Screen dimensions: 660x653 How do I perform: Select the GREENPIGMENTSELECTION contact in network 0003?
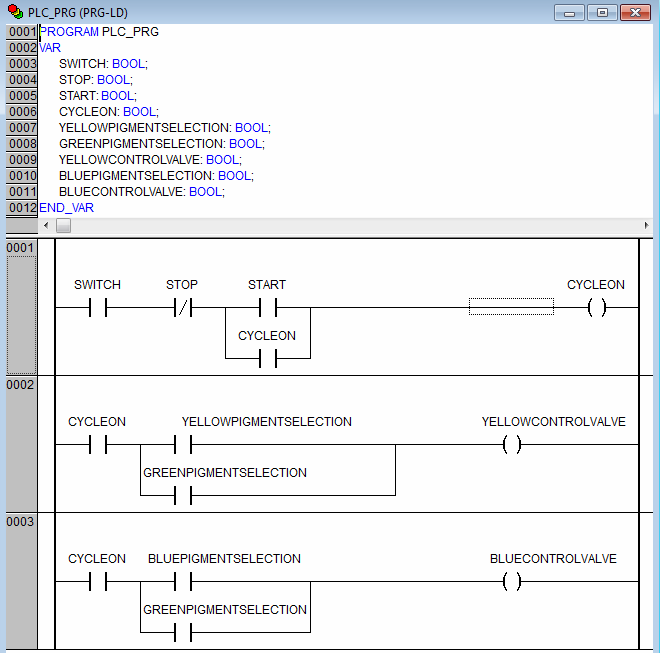[183, 632]
